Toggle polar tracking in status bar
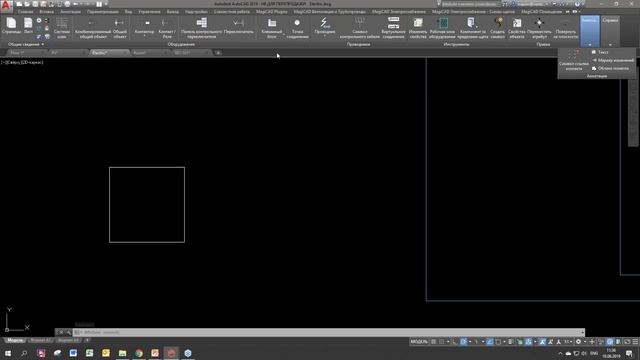Image resolution: width=640 pixels, height=360 pixels. 464,342
